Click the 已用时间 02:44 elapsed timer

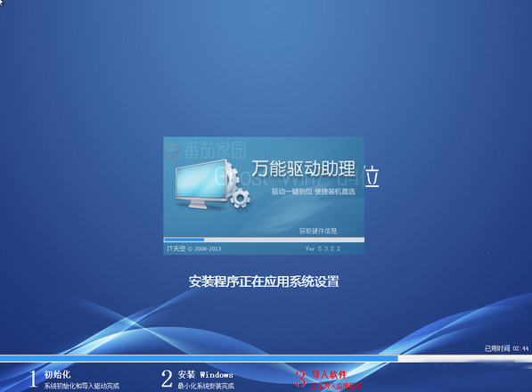pyautogui.click(x=506, y=348)
